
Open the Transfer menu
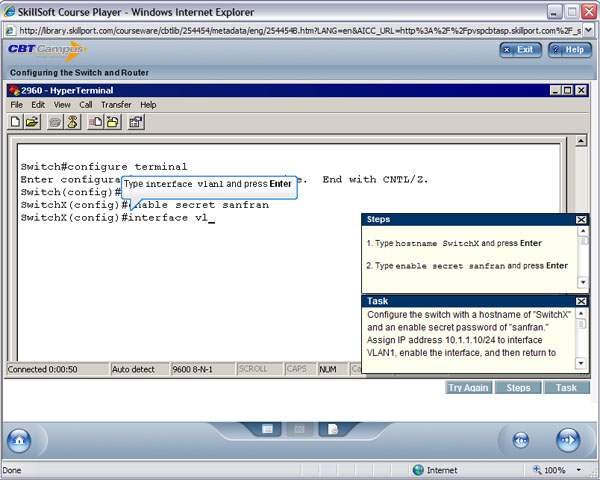[x=116, y=105]
